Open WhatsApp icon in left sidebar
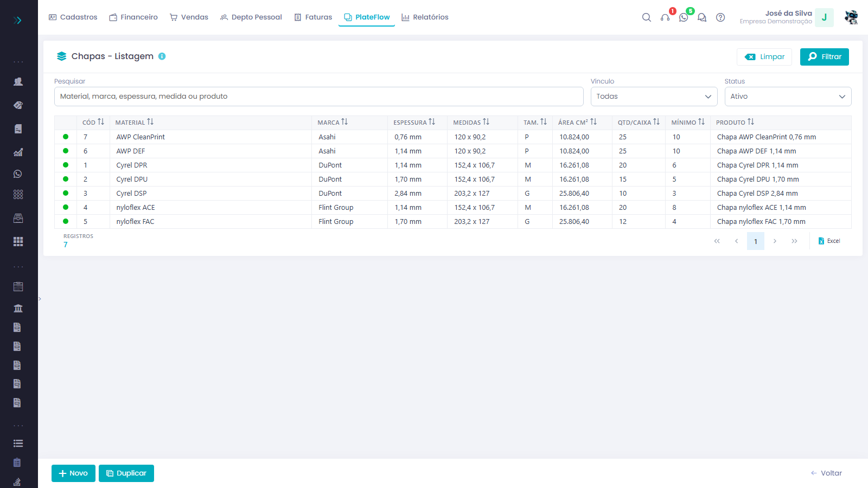 (x=18, y=174)
